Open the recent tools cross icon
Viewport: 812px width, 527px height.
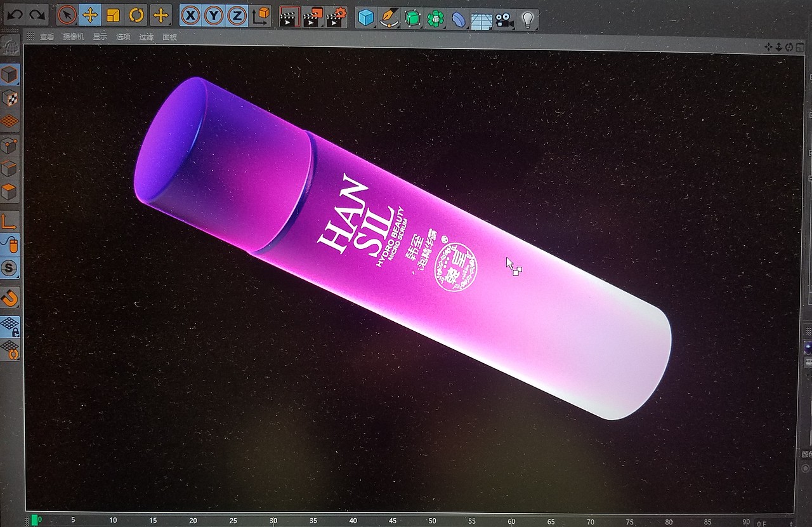[x=161, y=15]
